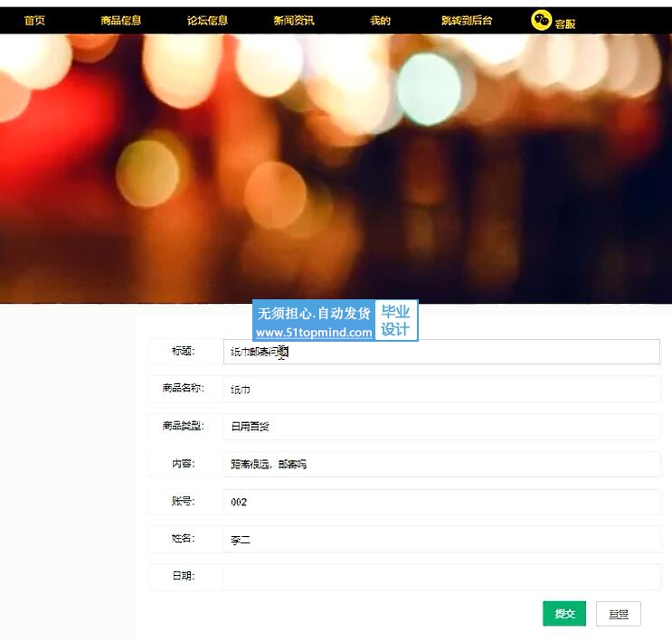Click the 姓名 field showing 李二
672x641 pixels.
[441, 540]
